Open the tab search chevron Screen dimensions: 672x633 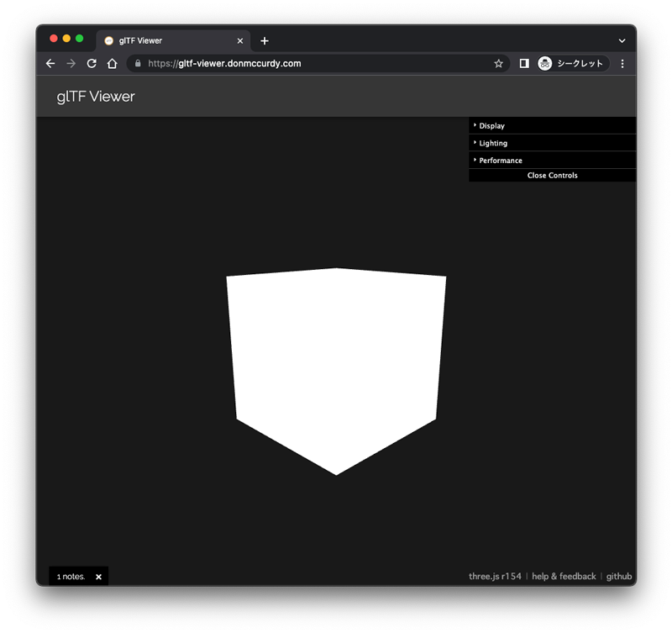622,40
